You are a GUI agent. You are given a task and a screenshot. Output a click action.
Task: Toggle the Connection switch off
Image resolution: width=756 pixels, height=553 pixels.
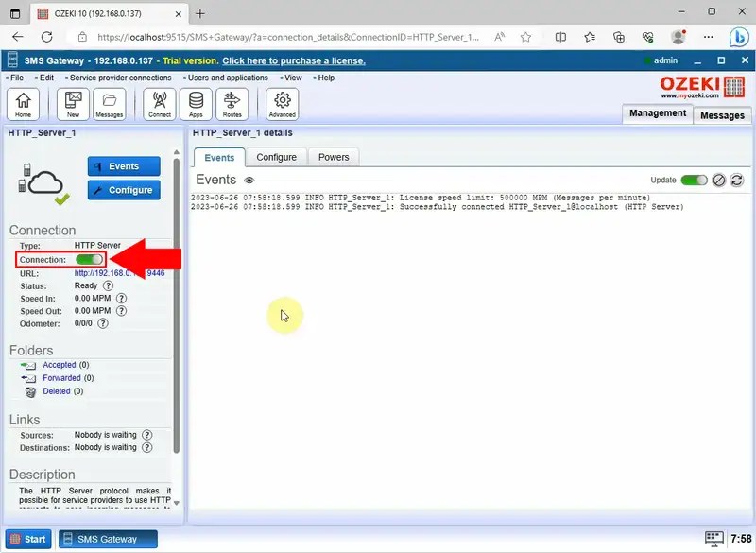[x=90, y=260]
